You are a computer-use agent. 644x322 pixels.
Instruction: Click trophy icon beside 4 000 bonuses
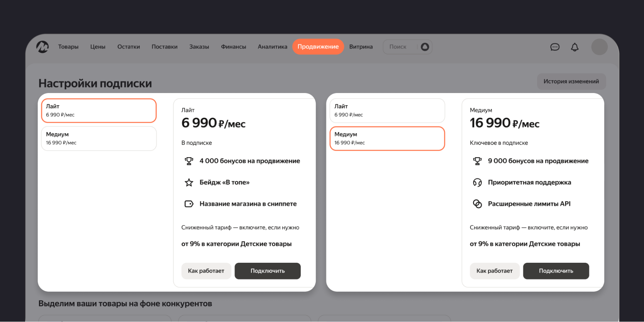(189, 161)
